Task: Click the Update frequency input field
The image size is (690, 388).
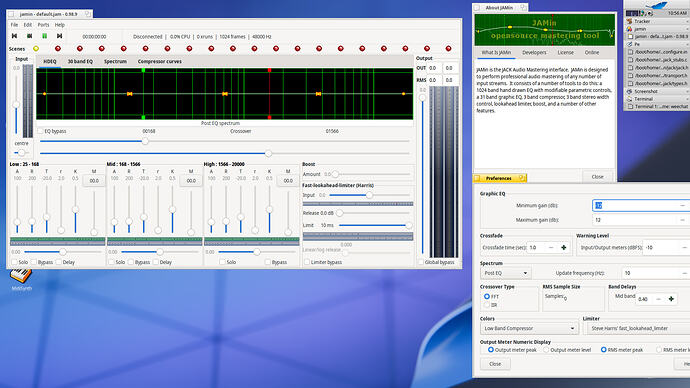Action: 656,273
